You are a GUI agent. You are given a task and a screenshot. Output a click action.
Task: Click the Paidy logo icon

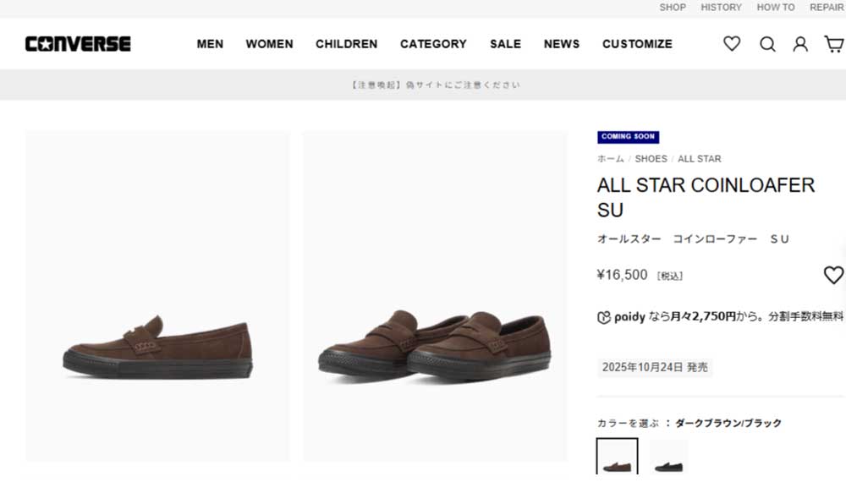[x=604, y=317]
